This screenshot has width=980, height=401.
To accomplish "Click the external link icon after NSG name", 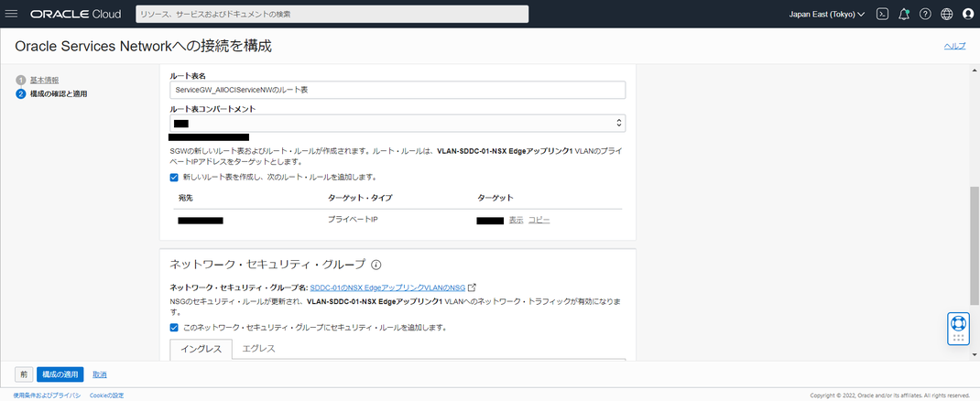I will click(x=473, y=287).
